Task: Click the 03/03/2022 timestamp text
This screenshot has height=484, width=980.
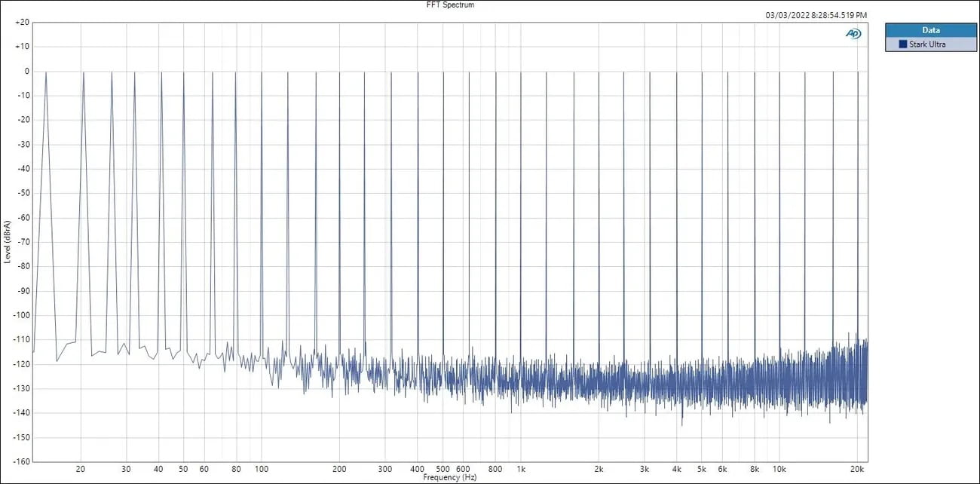Action: click(816, 14)
